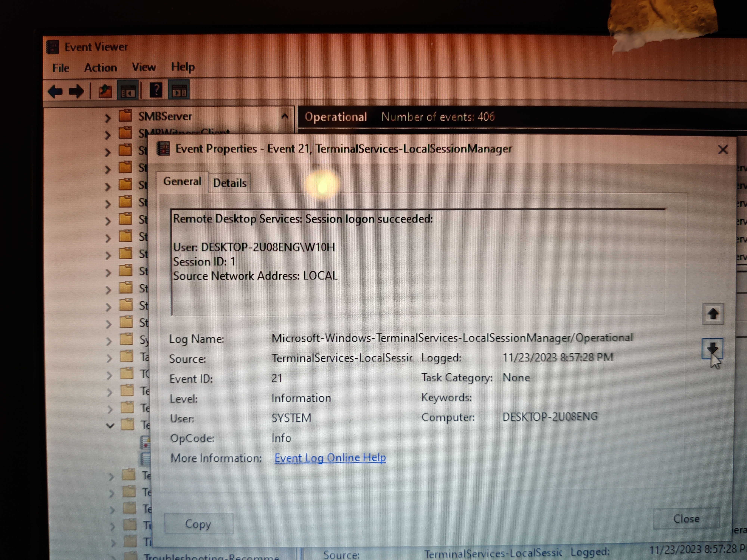Image resolution: width=747 pixels, height=560 pixels.
Task: Click the Up one level folder icon
Action: [x=105, y=91]
